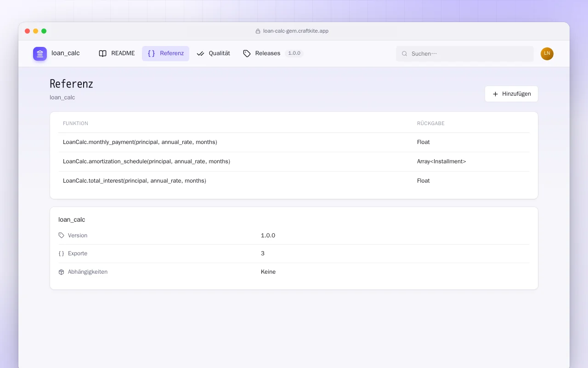This screenshot has height=368, width=588.
Task: Select the LoanCalc.total_interest function row
Action: 294,181
